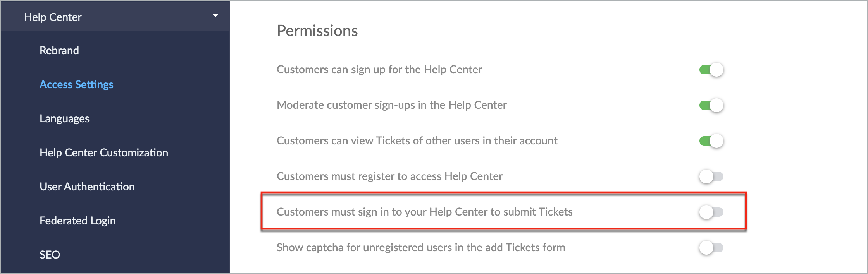This screenshot has width=868, height=274.
Task: Click the "Customers can view Tickets" label text
Action: tap(417, 141)
